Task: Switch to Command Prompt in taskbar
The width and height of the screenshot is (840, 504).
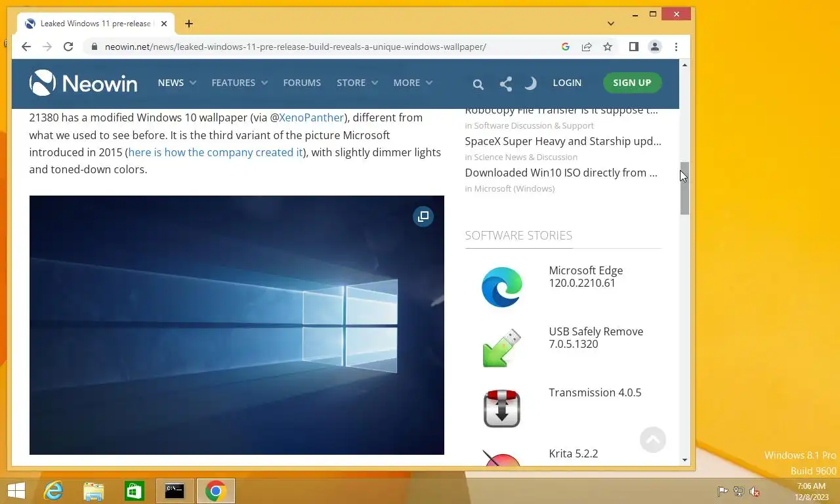Action: point(175,491)
